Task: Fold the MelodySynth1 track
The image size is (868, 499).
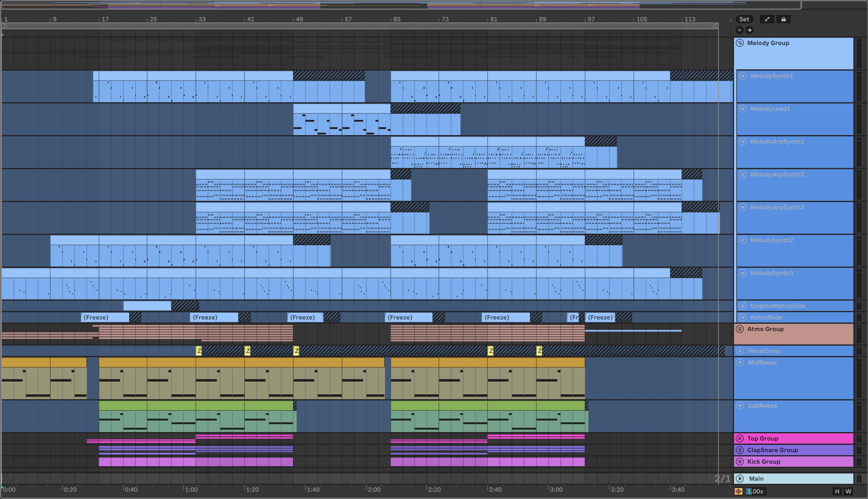Action: tap(743, 76)
